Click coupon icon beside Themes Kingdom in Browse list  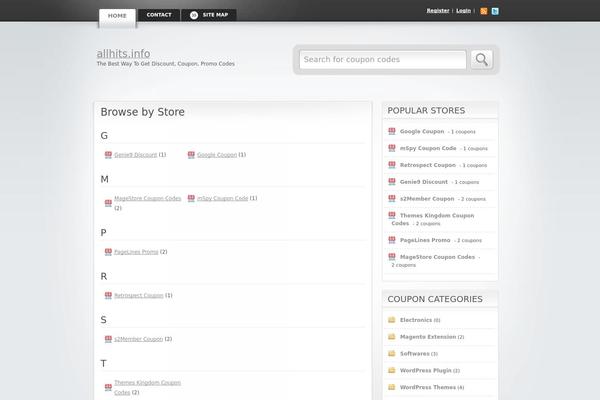[108, 387]
